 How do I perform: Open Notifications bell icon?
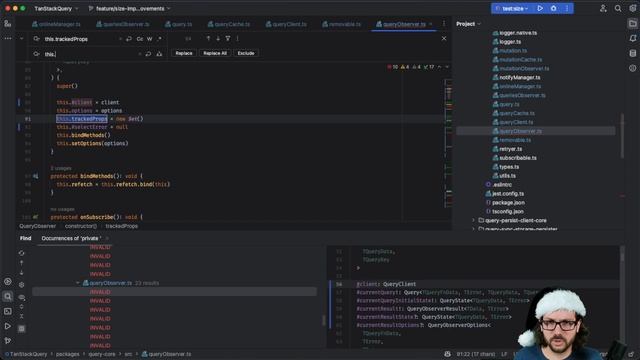632,38
